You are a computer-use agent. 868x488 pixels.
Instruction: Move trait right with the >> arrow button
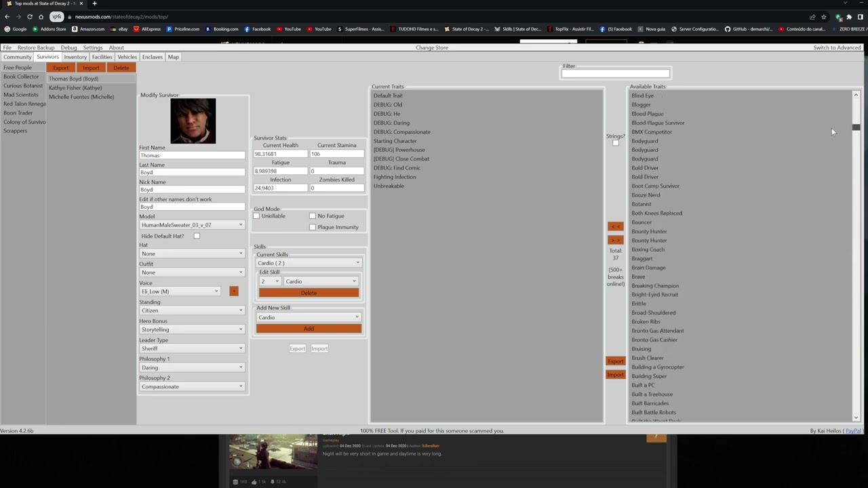(x=615, y=240)
